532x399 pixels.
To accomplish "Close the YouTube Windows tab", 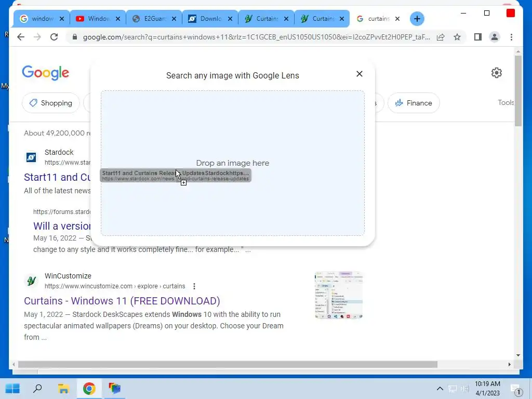I will pyautogui.click(x=118, y=19).
